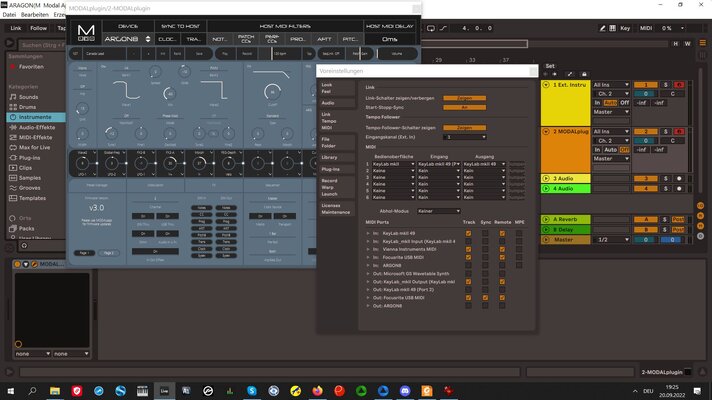
Task: Open Eingang dropdown for row 1
Action: tap(439, 164)
